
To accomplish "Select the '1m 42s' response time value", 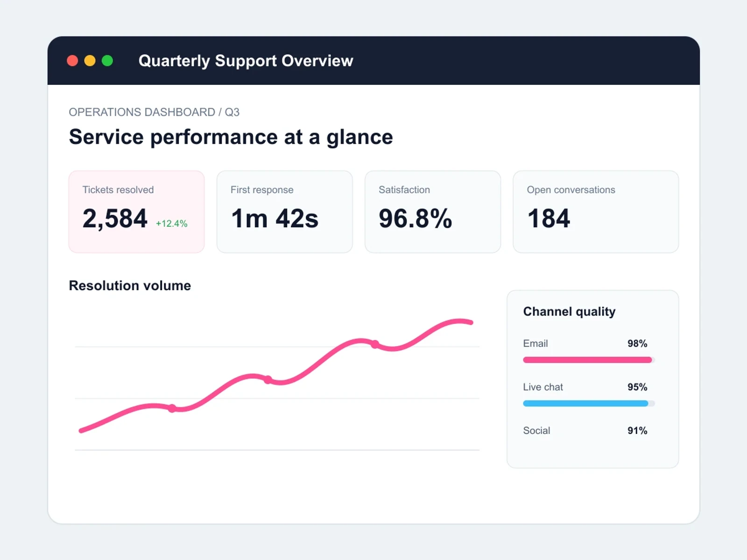I will (x=275, y=218).
